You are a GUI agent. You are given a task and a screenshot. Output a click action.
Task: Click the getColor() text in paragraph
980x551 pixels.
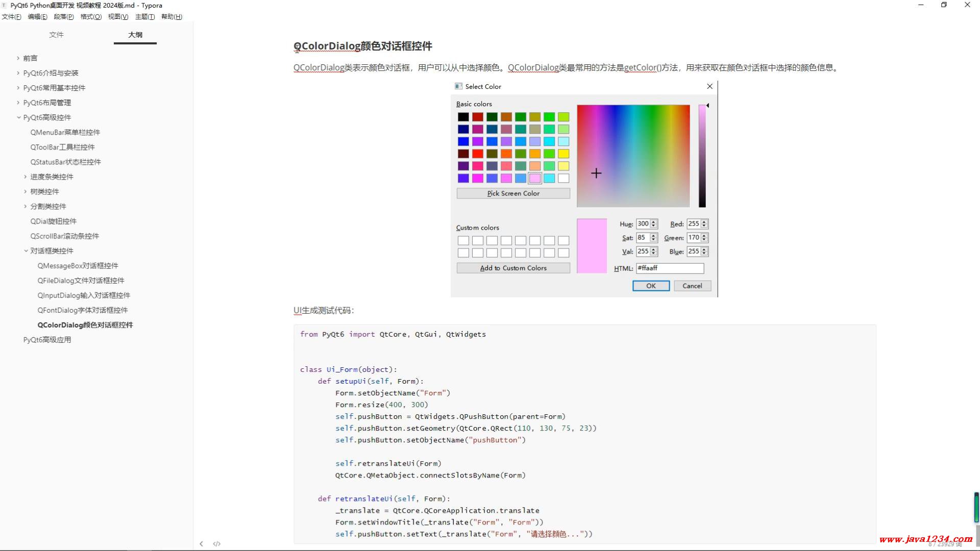(x=643, y=67)
